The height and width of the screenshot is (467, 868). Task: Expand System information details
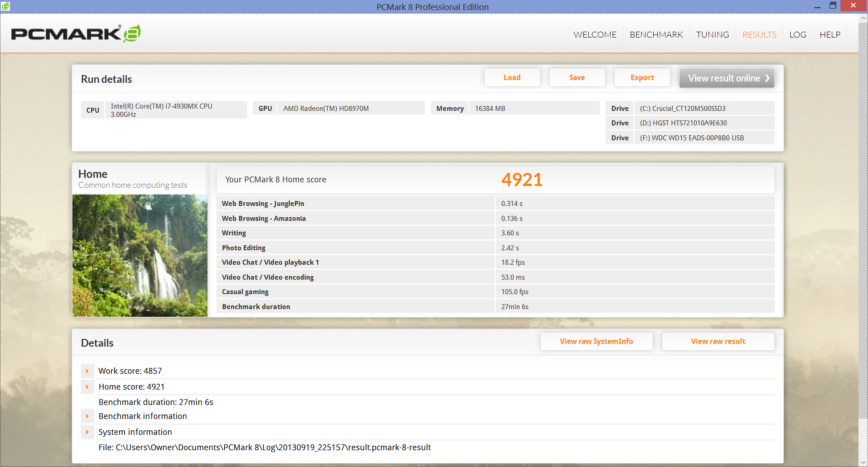(x=87, y=432)
